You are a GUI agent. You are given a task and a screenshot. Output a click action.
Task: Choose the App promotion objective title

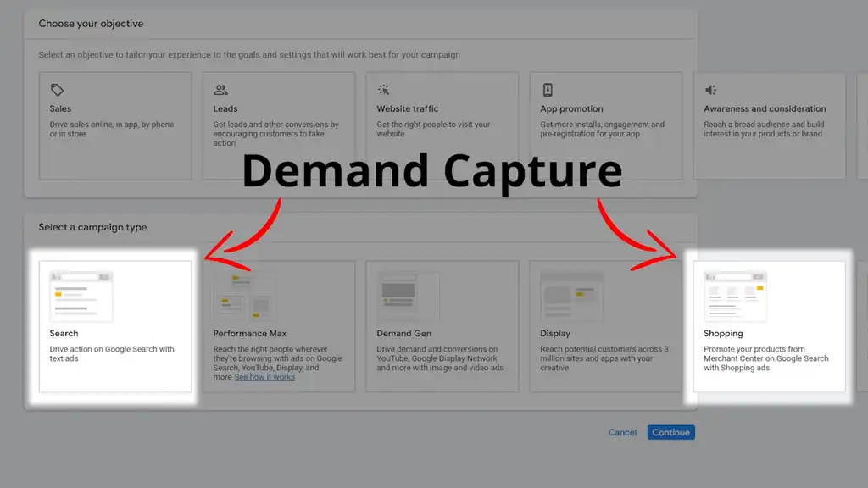[x=572, y=108]
